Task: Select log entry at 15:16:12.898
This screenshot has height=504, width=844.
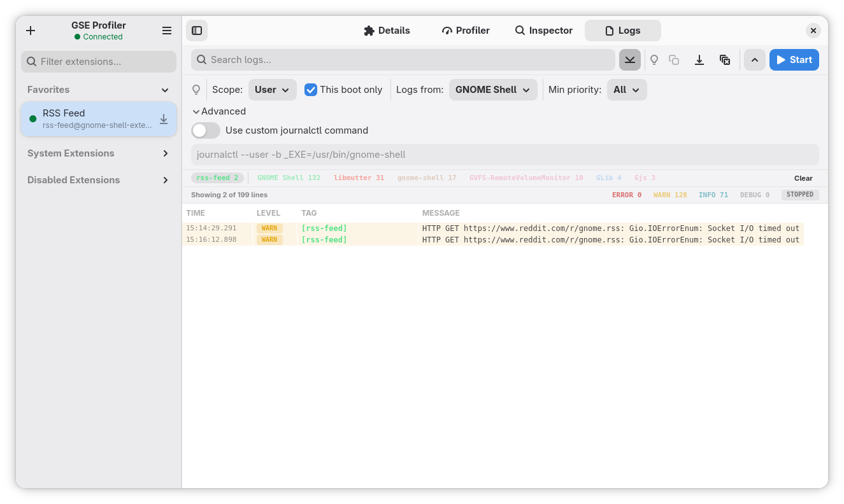Action: coord(494,240)
